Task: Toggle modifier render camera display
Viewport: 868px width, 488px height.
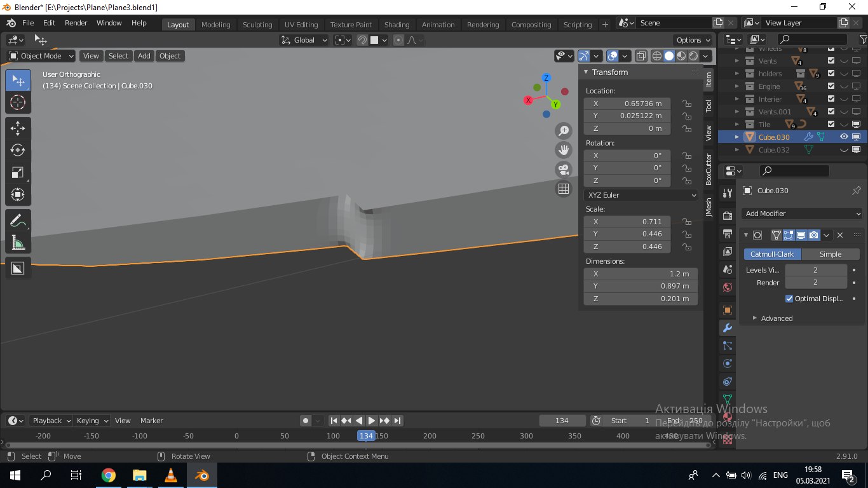Action: click(814, 235)
